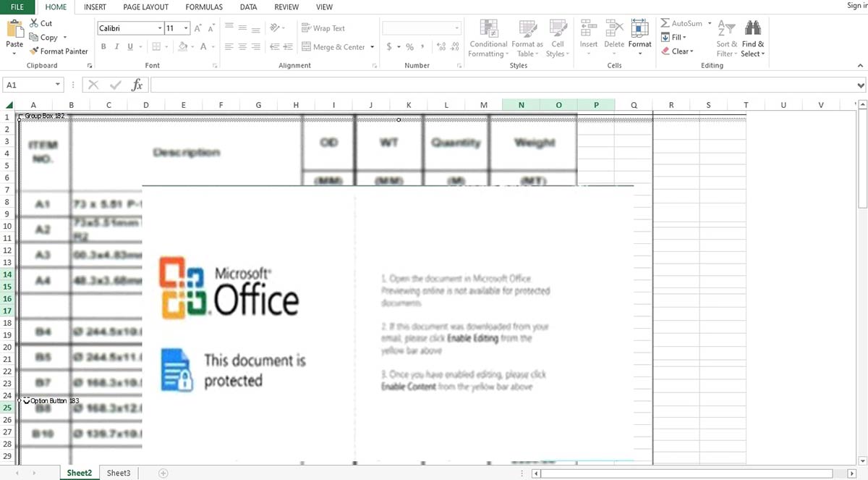Switch to the PAGE LAYOUT tab

(145, 7)
